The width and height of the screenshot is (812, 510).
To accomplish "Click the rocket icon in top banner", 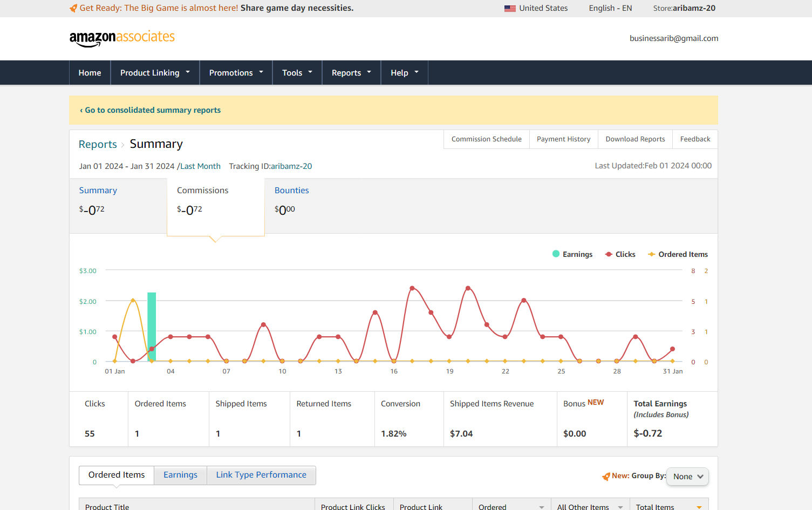I will coord(73,8).
